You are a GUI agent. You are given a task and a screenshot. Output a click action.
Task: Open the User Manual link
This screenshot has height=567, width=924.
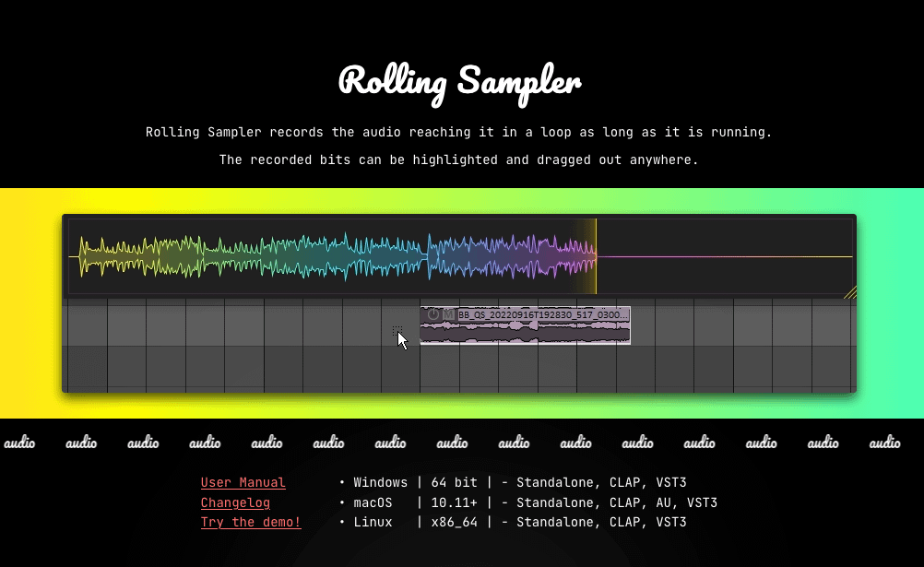point(243,482)
